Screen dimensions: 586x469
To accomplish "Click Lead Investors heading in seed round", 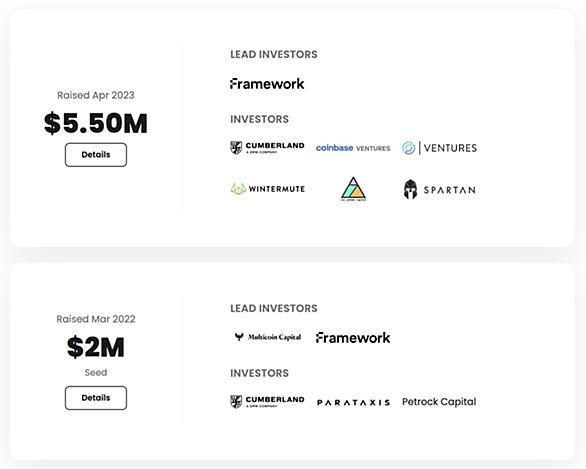I will tap(274, 308).
